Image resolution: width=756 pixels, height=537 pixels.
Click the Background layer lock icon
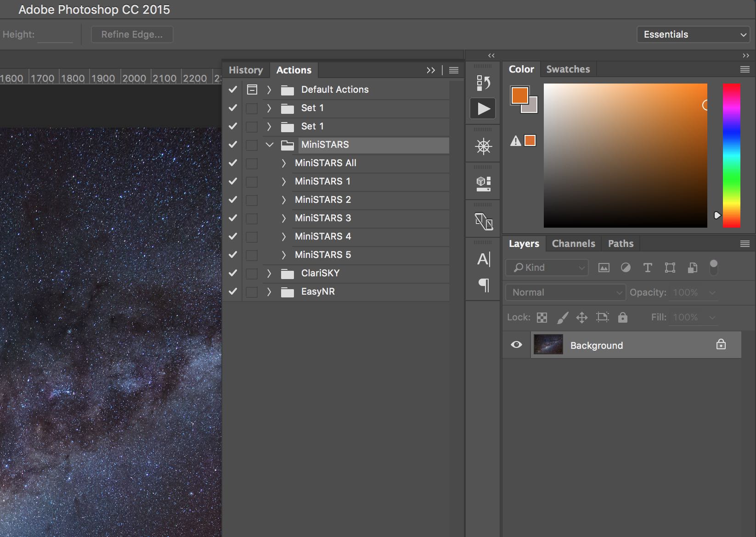(721, 344)
